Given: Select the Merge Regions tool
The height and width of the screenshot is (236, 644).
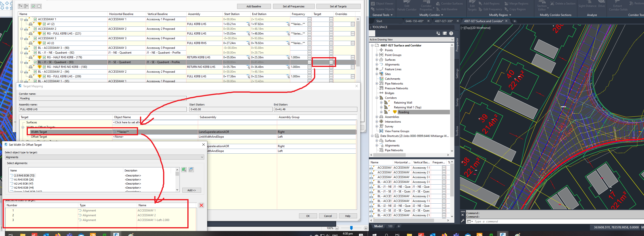Looking at the screenshot, I should (516, 3).
